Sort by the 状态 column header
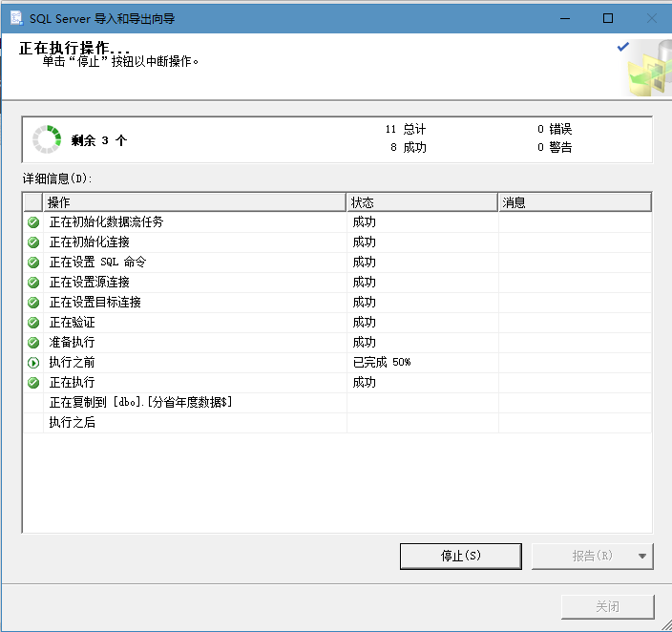The image size is (672, 632). pyautogui.click(x=422, y=202)
